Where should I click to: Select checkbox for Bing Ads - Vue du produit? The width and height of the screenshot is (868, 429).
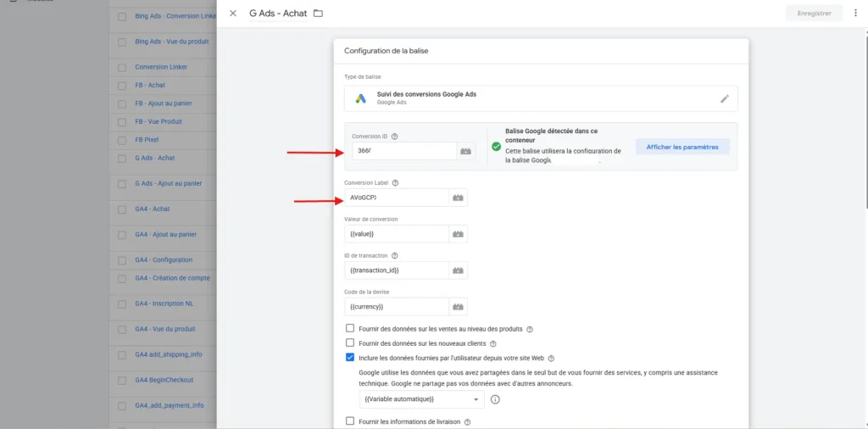pos(122,42)
